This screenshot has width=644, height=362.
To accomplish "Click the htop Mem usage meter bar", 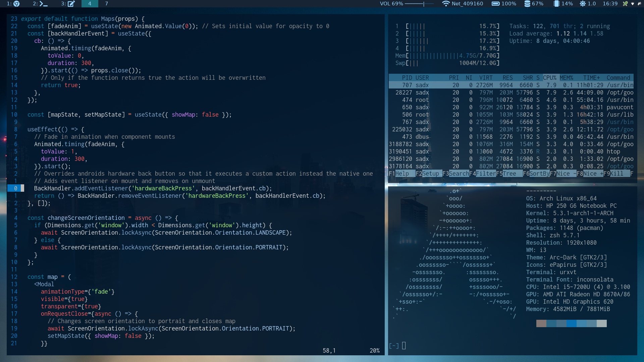I will (x=447, y=56).
